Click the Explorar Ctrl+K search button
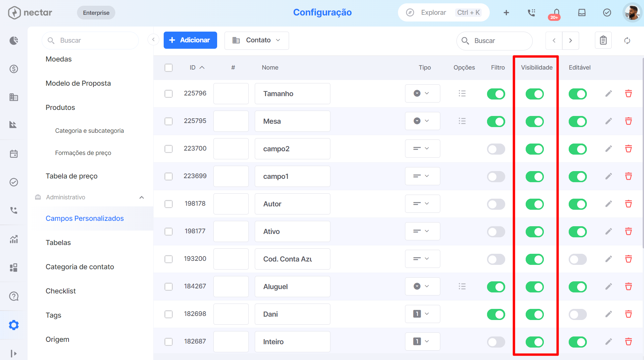 coord(444,12)
